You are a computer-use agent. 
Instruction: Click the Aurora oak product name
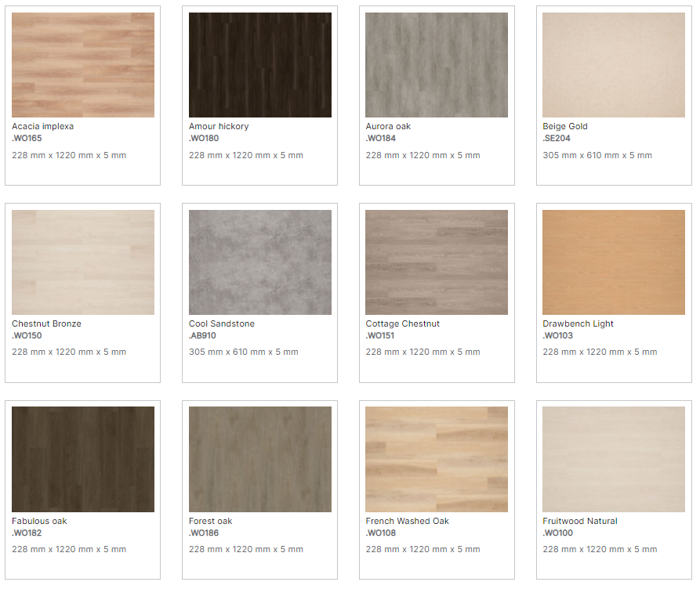point(388,126)
